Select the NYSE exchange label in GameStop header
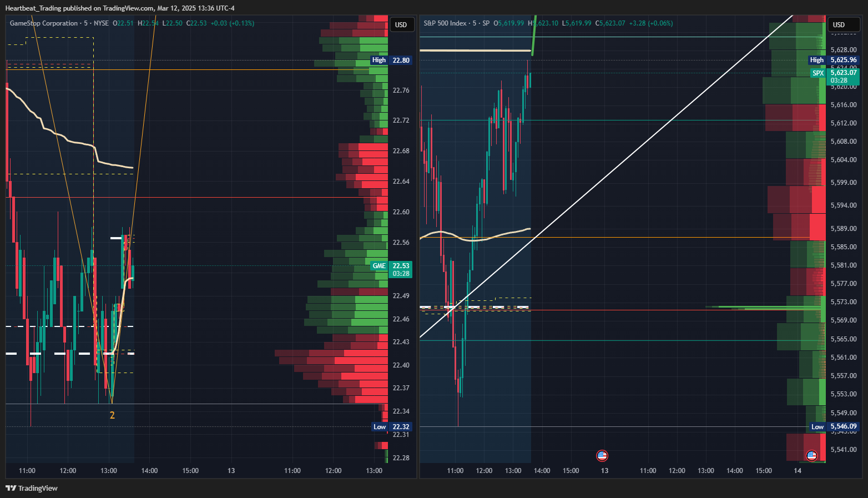This screenshot has width=868, height=498. click(102, 23)
